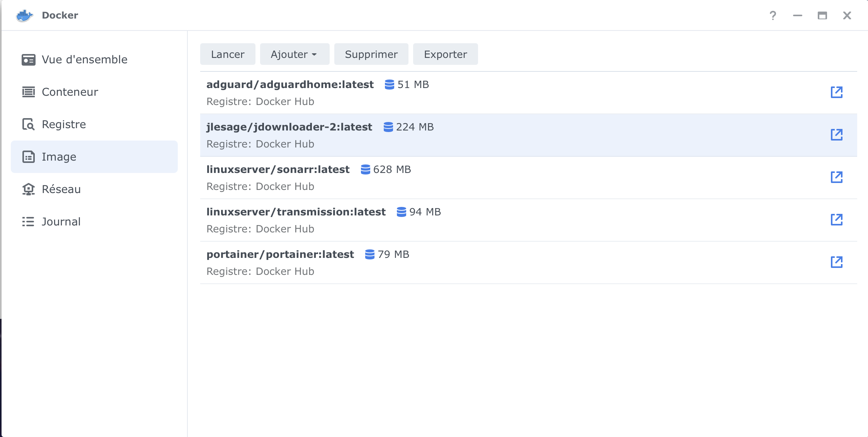The width and height of the screenshot is (868, 437).
Task: Open help via question mark icon
Action: (x=773, y=15)
